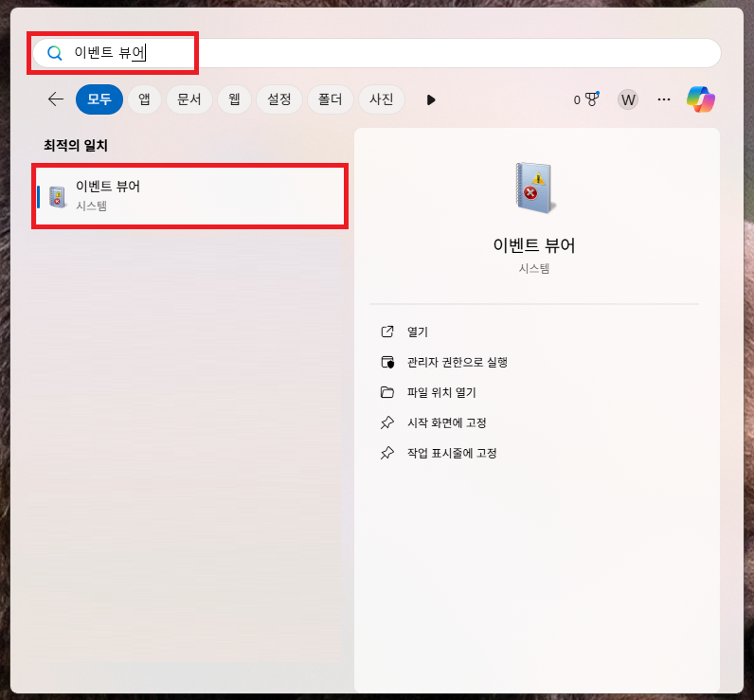Launch the Copilot icon

(x=701, y=99)
